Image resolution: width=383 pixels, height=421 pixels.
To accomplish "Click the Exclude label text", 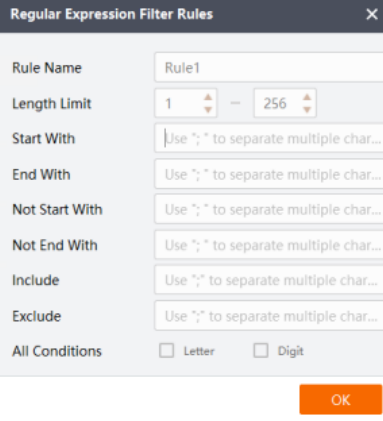I will [x=37, y=316].
